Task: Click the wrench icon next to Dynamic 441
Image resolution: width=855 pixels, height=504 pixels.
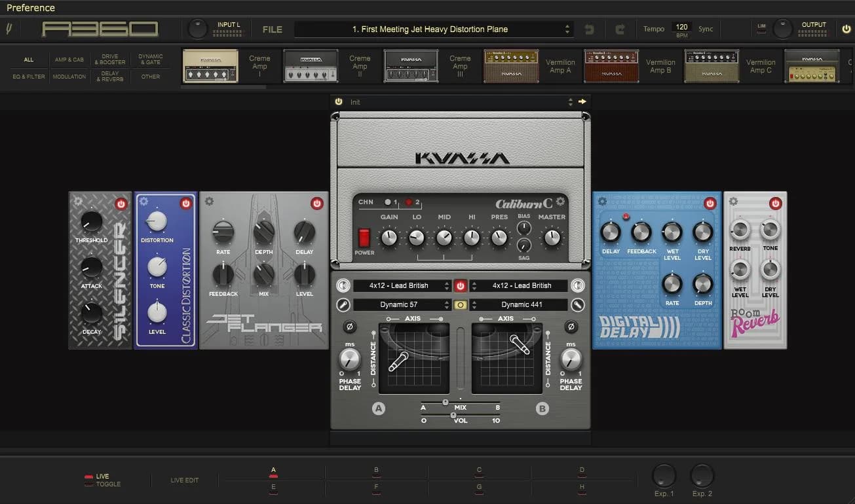Action: point(579,304)
